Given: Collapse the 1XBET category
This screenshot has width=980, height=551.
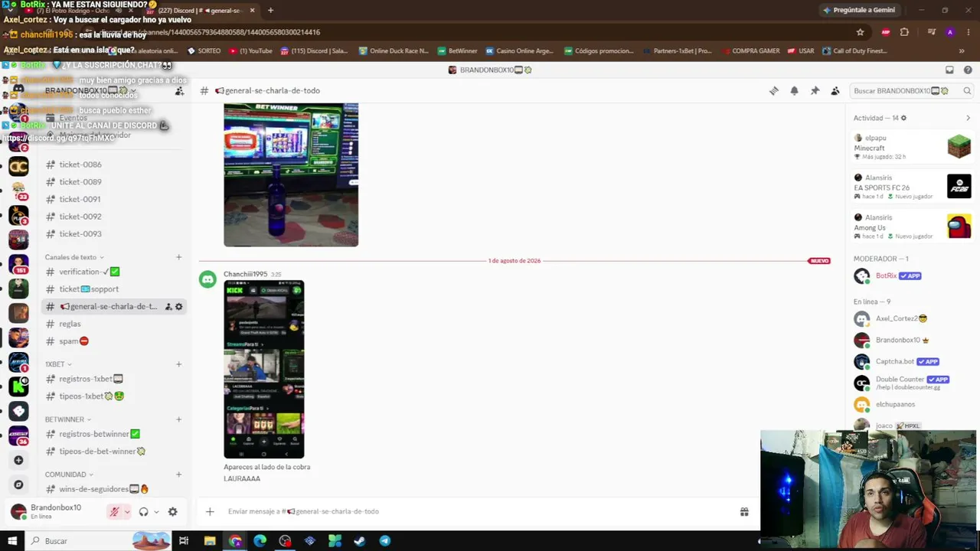Looking at the screenshot, I should click(58, 364).
